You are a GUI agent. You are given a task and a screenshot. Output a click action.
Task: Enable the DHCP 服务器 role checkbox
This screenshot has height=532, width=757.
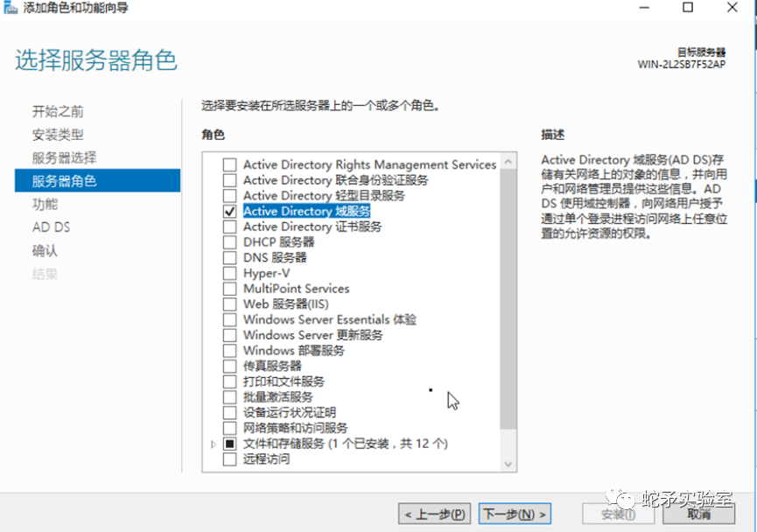[x=230, y=241]
